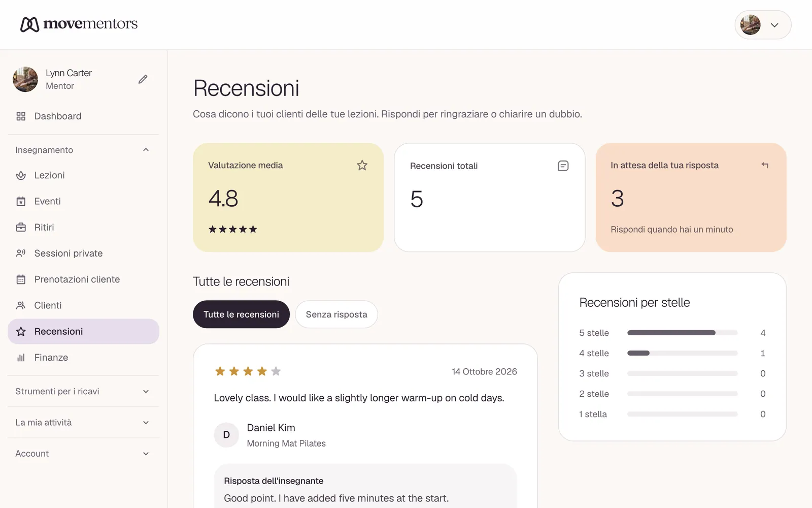Open the Clienti page link
812x508 pixels.
(84, 305)
